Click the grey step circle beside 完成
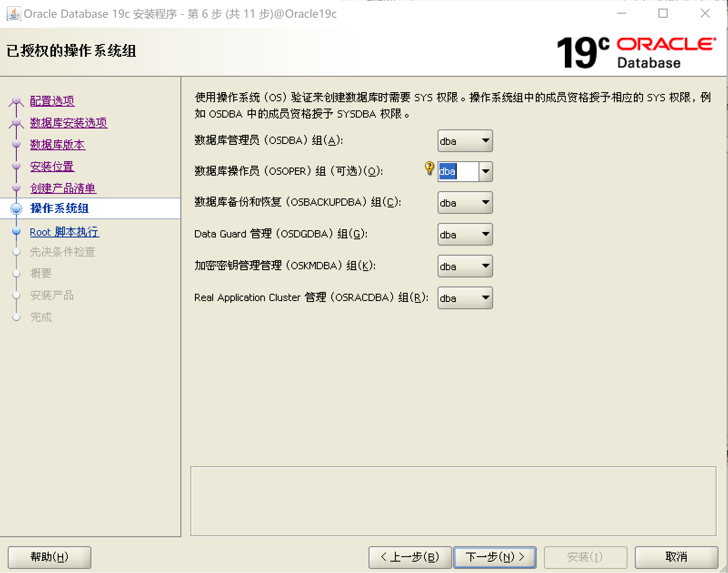Viewport: 728px width, 573px height. click(x=16, y=317)
